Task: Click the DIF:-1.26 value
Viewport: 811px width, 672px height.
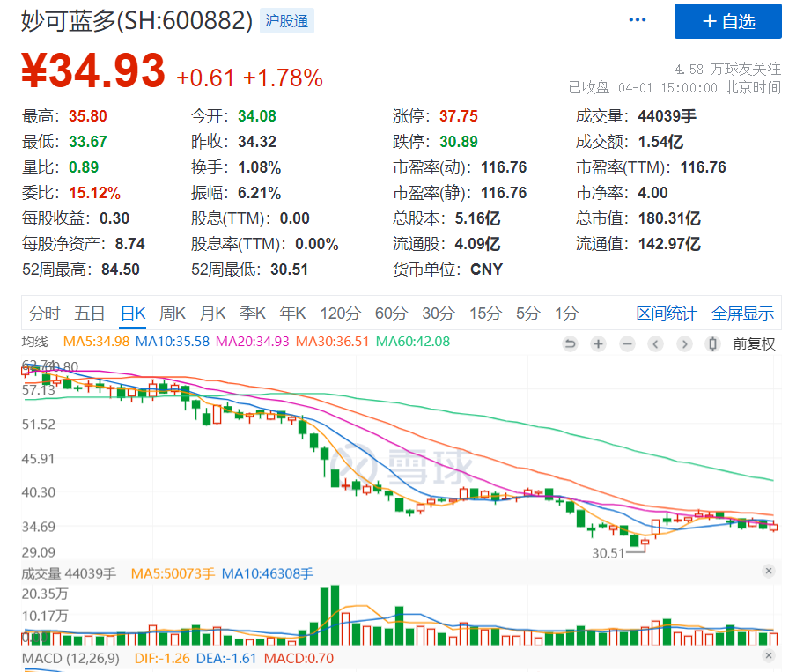Action: tap(162, 658)
